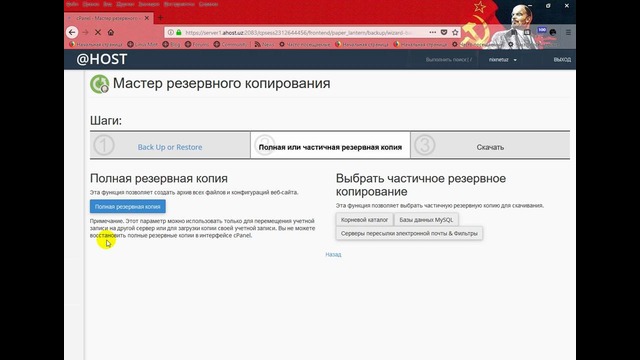Open site information (i) icon in address bar

[171, 32]
